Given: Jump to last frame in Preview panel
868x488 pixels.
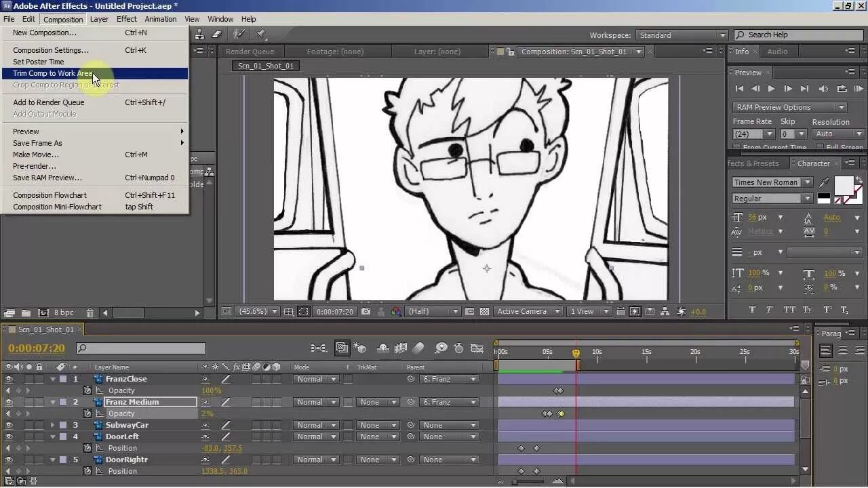Looking at the screenshot, I should (804, 89).
